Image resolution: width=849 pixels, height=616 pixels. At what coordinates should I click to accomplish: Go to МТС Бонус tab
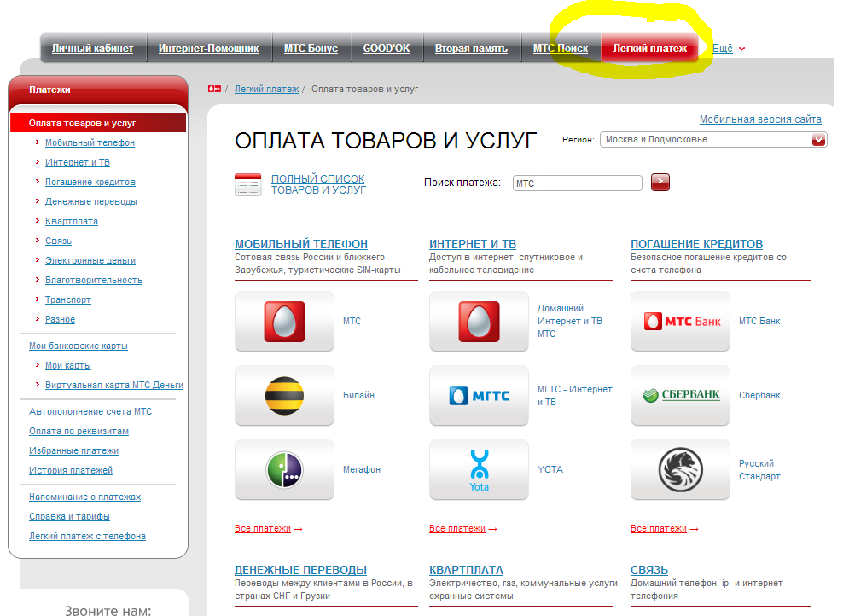click(311, 49)
